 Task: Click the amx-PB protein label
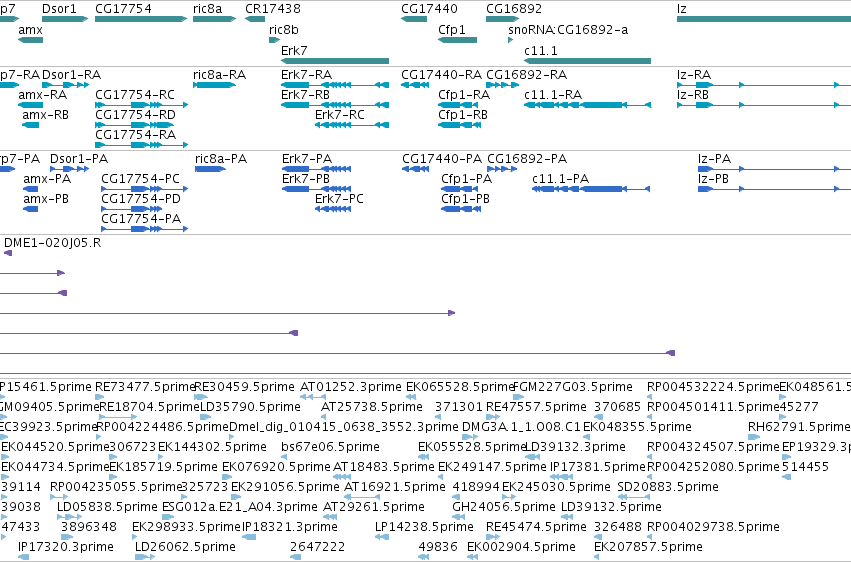coord(46,199)
